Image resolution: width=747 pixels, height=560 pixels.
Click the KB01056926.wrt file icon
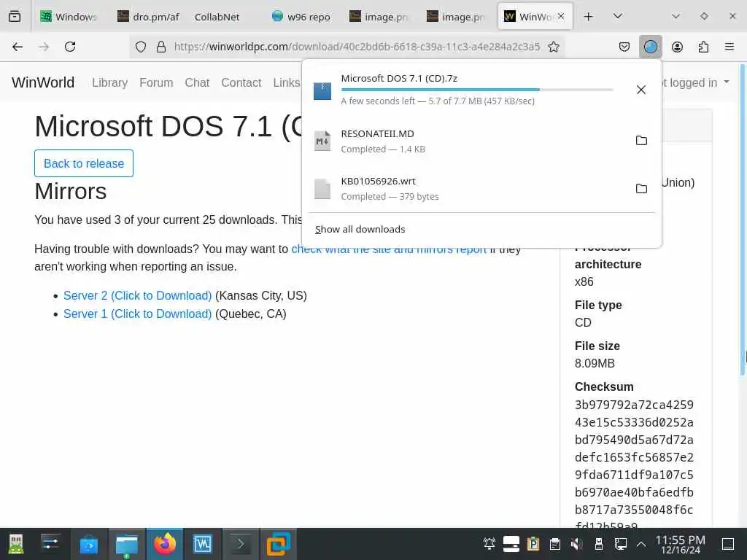pyautogui.click(x=322, y=189)
